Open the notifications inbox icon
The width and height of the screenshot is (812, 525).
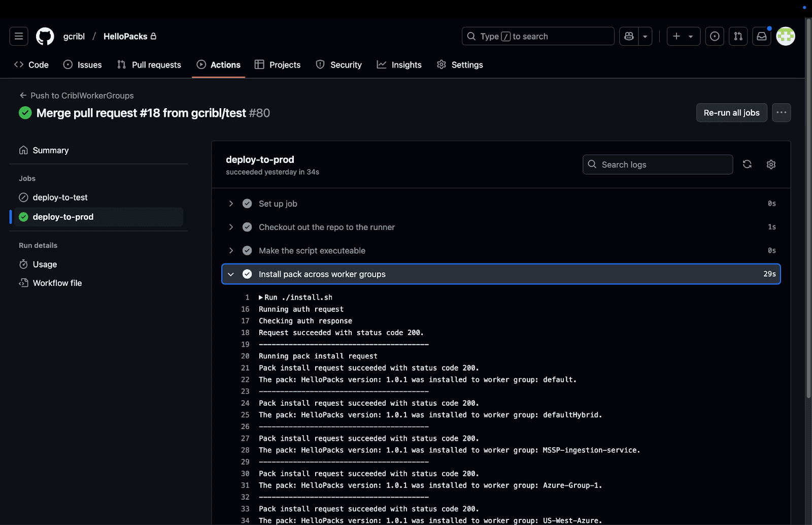click(762, 36)
